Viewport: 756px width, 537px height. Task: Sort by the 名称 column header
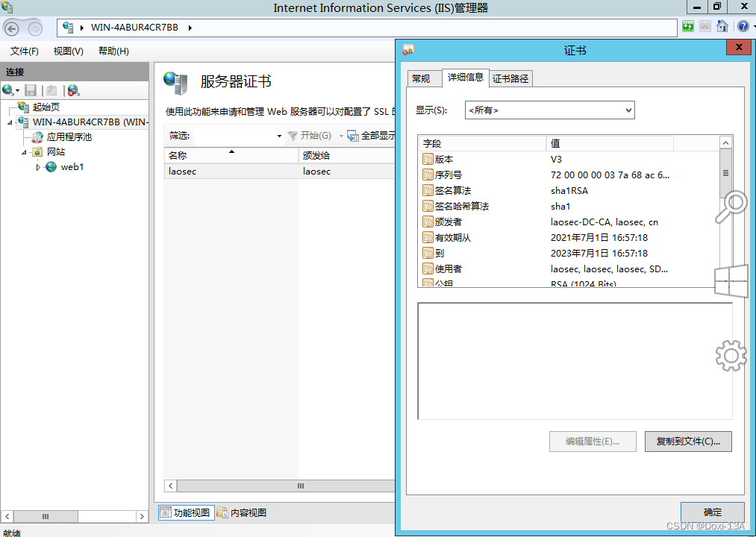coord(231,155)
